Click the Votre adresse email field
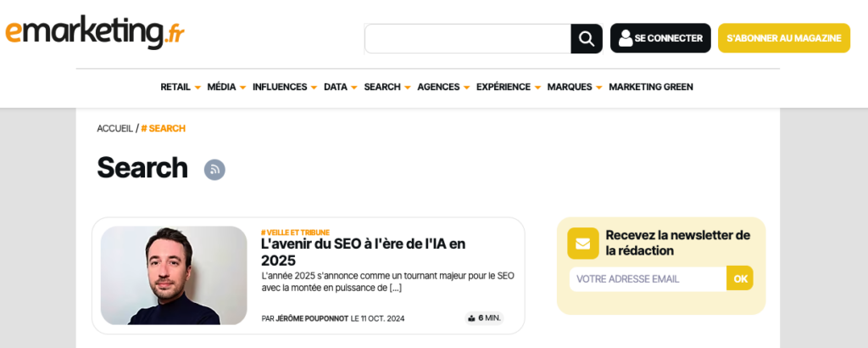The image size is (868, 348). [648, 278]
